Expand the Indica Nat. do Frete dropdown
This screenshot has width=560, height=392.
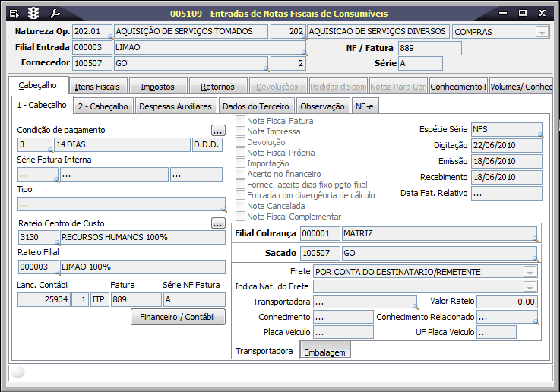530,286
